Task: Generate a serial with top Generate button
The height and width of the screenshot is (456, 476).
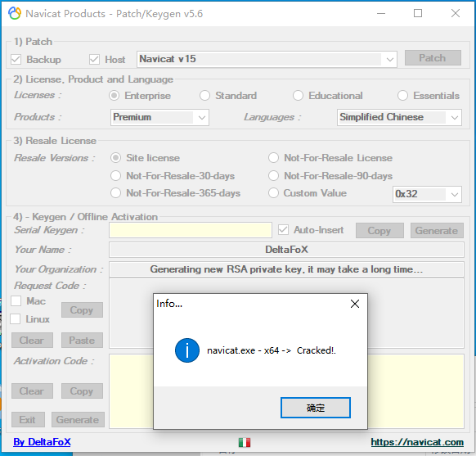Action: pyautogui.click(x=437, y=231)
